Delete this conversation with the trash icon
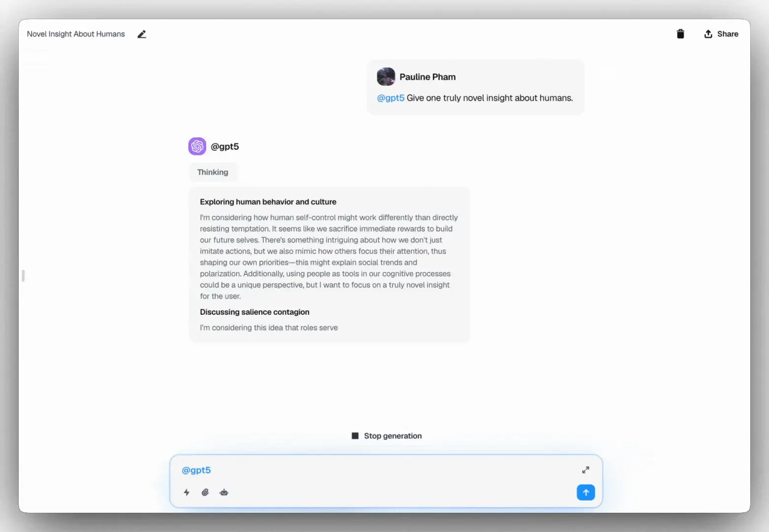This screenshot has height=532, width=769. click(680, 33)
